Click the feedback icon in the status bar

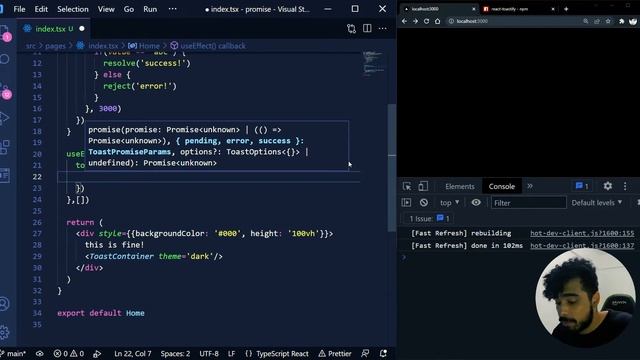click(x=365, y=353)
